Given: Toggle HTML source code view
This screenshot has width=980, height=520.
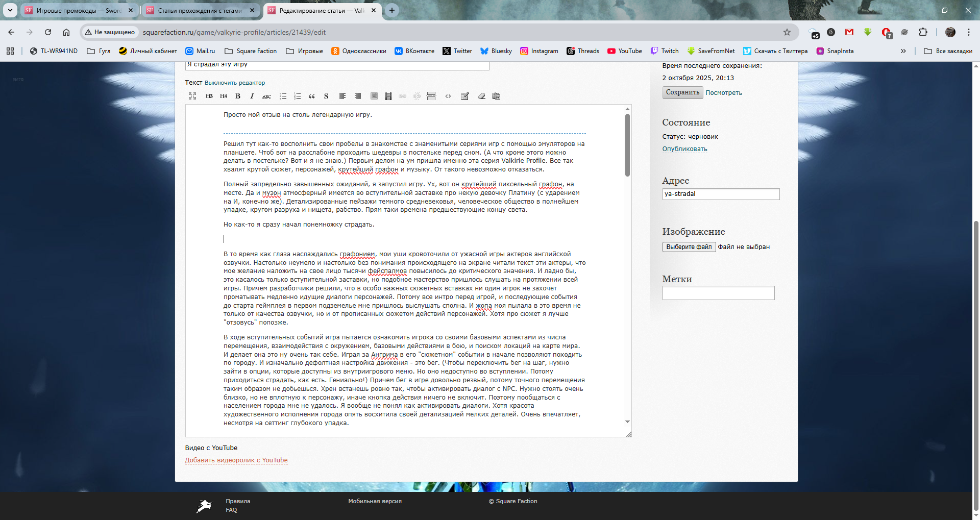Looking at the screenshot, I should [448, 96].
